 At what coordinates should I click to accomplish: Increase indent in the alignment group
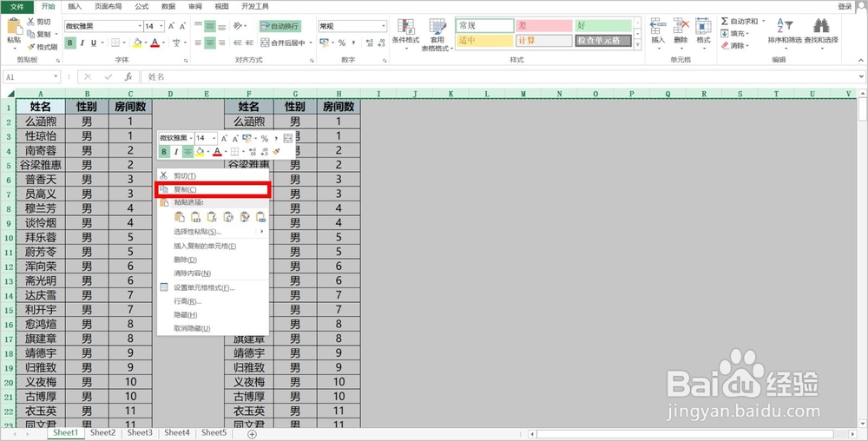coord(249,43)
